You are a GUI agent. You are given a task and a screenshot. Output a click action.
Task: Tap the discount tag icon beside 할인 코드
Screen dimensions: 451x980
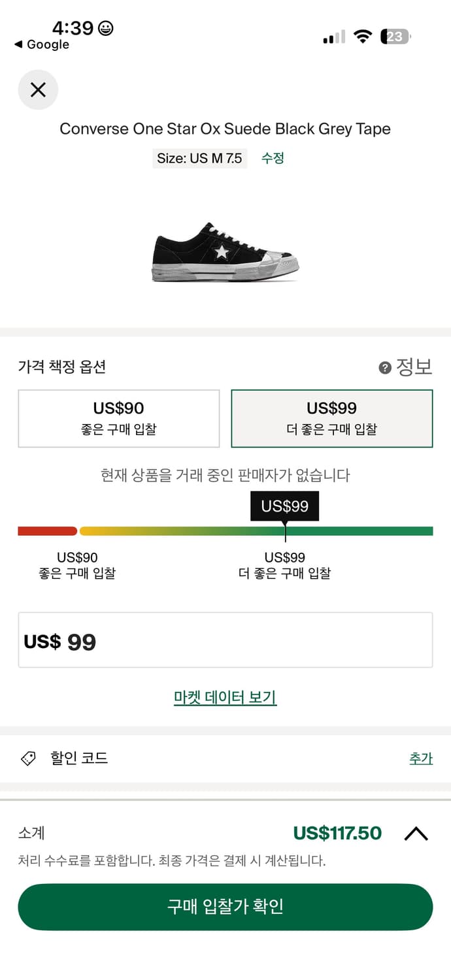click(x=27, y=758)
